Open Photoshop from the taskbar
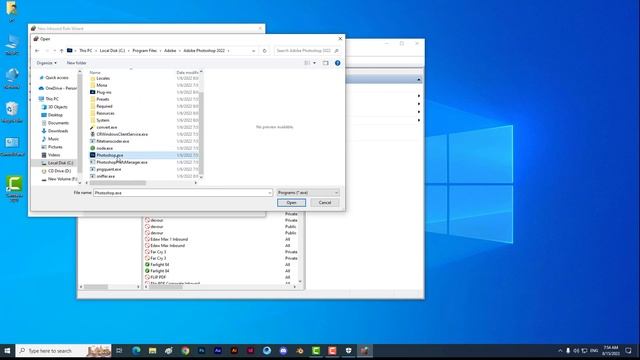The image size is (640, 360). point(202,351)
